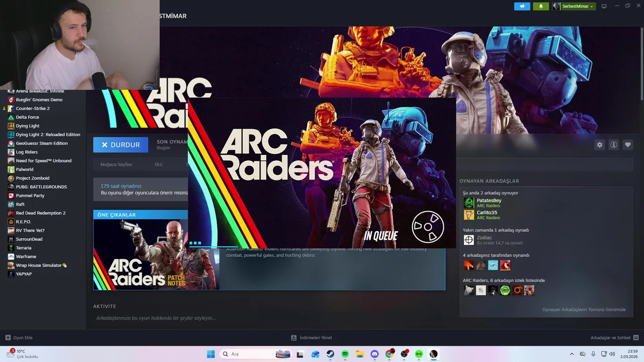Select SurrounDead in library list
This screenshot has width=644, height=362.
(29, 239)
